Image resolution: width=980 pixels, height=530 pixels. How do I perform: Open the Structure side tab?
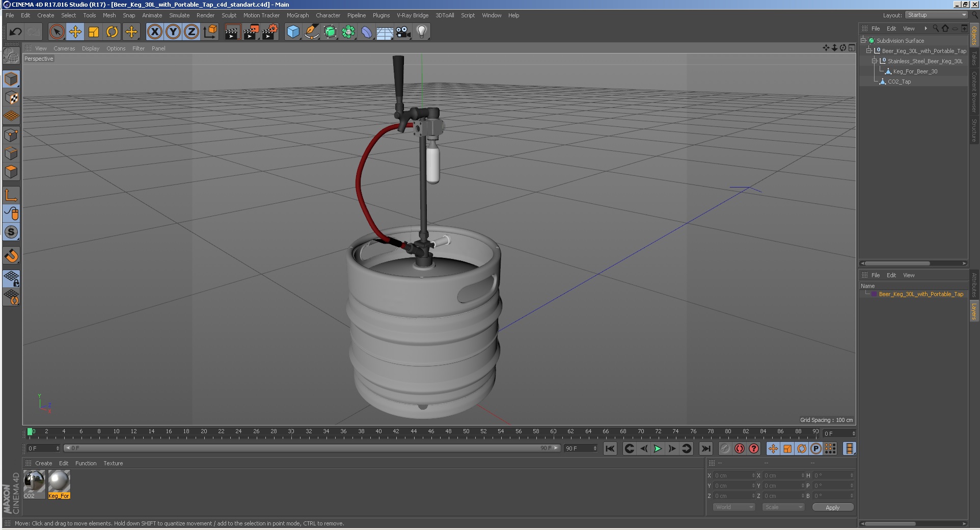[x=974, y=130]
